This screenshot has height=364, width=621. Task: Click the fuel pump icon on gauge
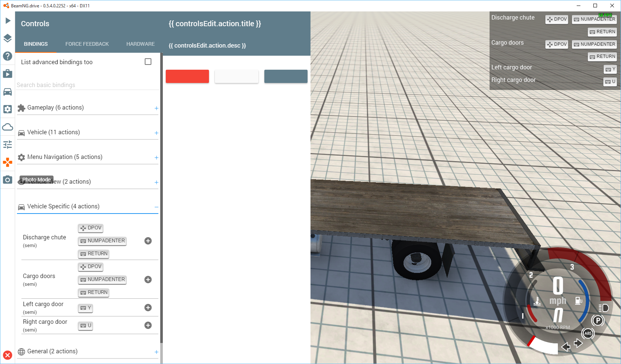[579, 301]
